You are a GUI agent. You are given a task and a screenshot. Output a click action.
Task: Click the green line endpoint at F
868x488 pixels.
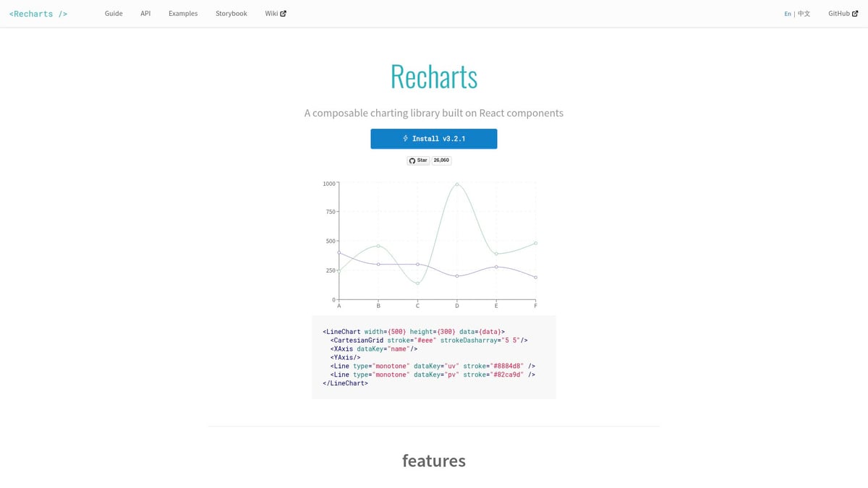click(535, 244)
